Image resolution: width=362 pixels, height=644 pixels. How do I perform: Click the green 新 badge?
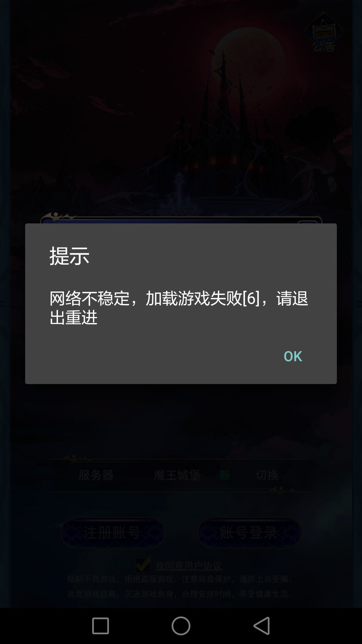coord(225,475)
